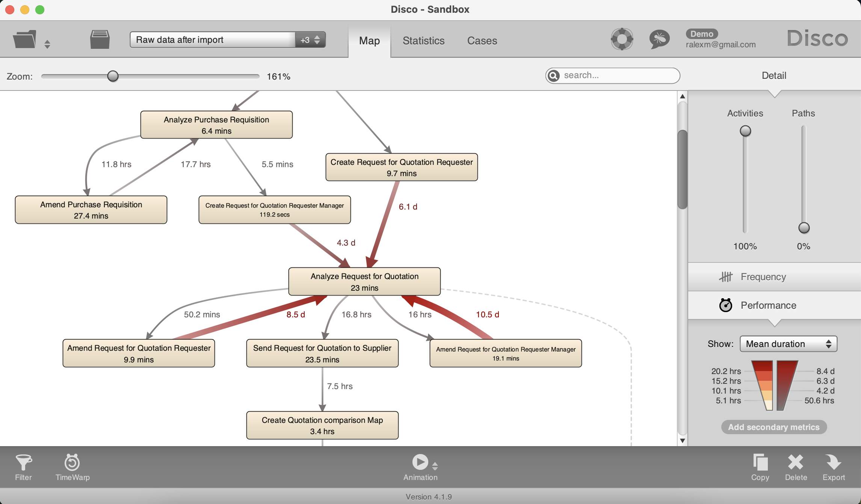Open the Raw data after import dropdown

228,40
